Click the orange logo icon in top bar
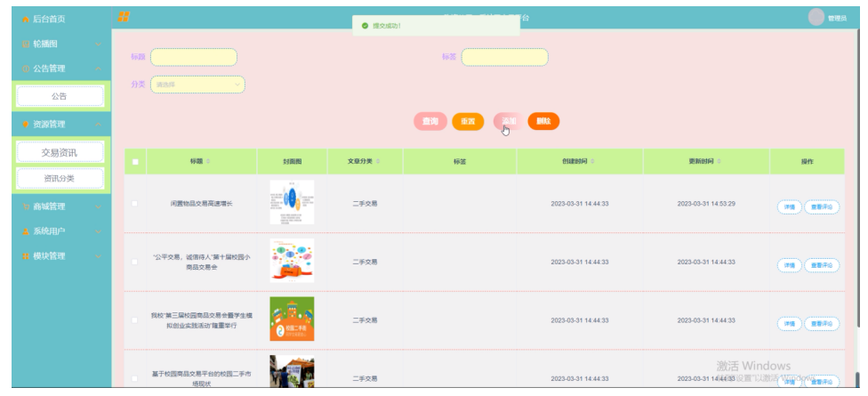The height and width of the screenshot is (396, 868). pos(124,17)
